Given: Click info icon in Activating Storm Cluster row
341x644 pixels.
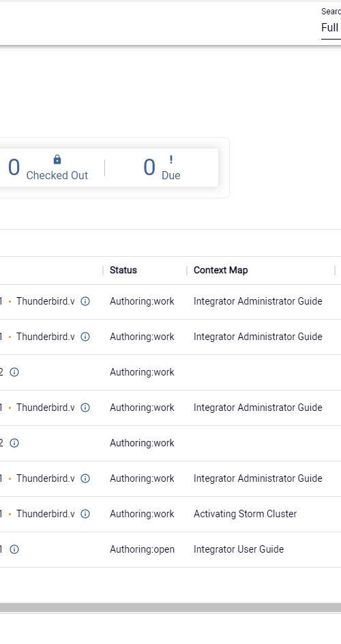Looking at the screenshot, I should point(85,514).
